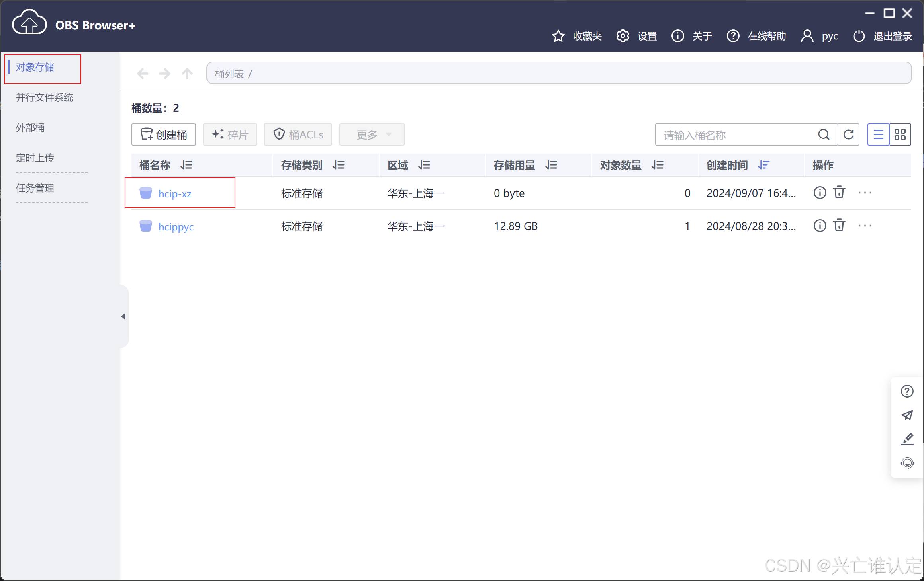Click 退出登录 to log out

tap(882, 36)
